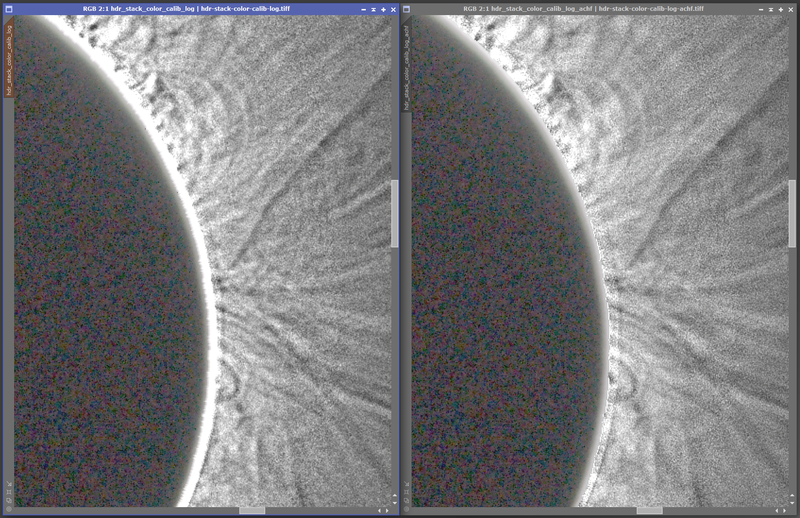This screenshot has width=800, height=518.
Task: Click horizontal scrollbar thumb in right image window
Action: click(x=649, y=510)
